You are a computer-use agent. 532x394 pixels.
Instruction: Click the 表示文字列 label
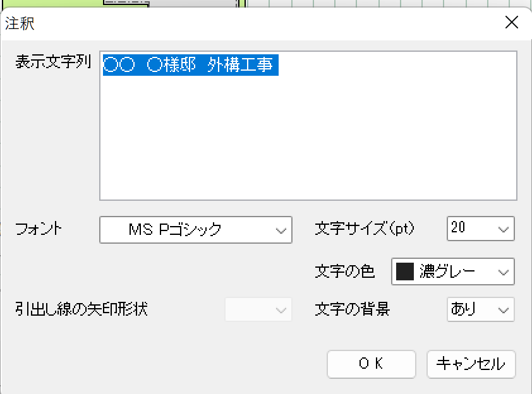[54, 62]
